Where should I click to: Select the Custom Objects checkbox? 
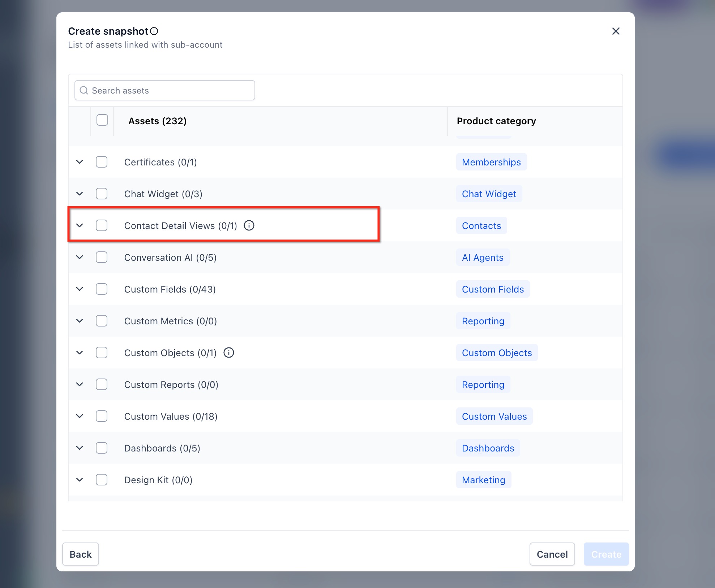[x=102, y=353]
